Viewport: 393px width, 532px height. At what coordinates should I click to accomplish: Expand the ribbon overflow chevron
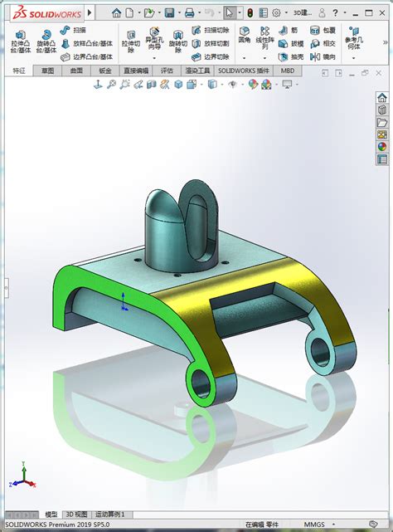tap(386, 42)
